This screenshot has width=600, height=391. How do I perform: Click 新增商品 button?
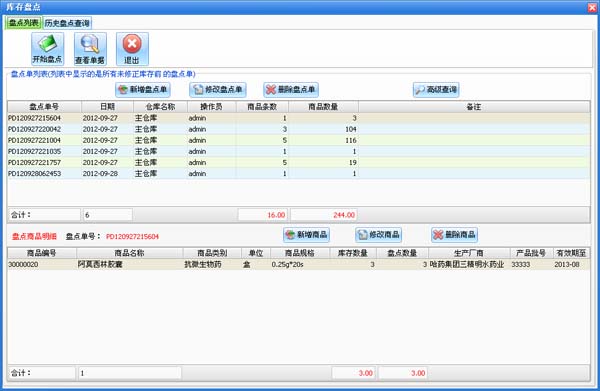(307, 235)
